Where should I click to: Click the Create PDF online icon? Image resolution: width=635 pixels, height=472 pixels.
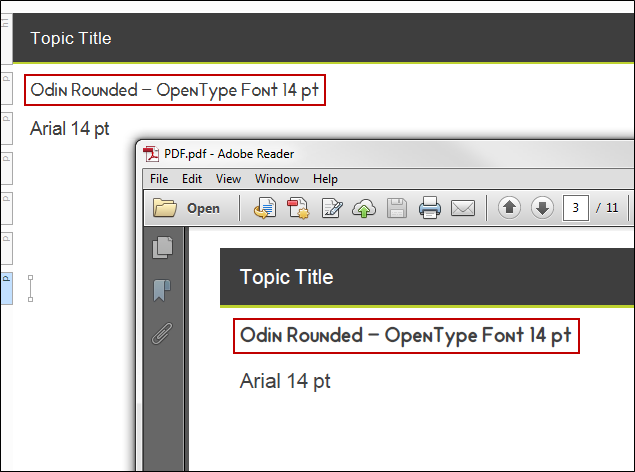click(298, 208)
